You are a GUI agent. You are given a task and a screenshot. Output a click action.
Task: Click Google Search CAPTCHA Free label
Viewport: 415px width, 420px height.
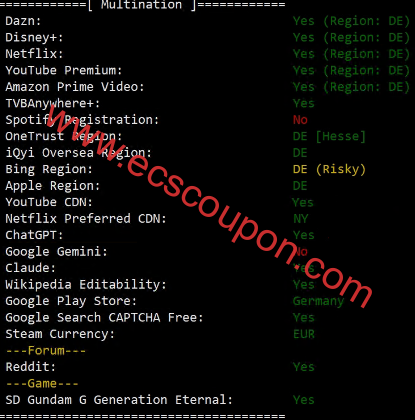pyautogui.click(x=104, y=317)
